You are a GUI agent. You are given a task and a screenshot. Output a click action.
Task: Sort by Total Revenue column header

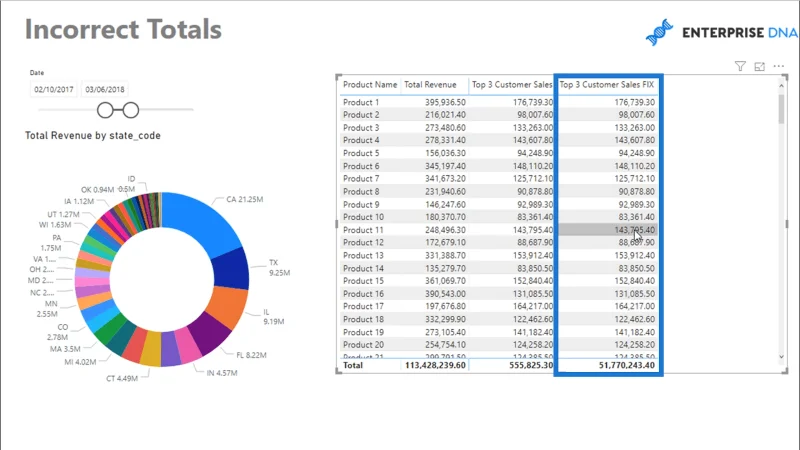pos(430,85)
